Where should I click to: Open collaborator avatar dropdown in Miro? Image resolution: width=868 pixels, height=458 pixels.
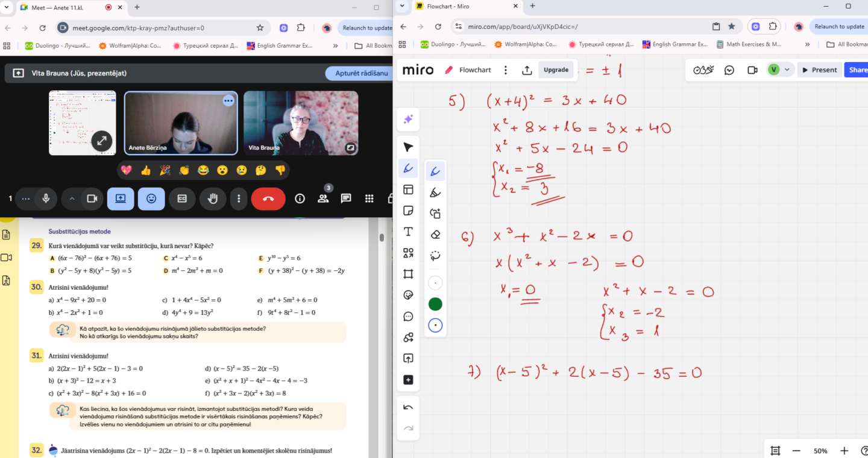click(x=787, y=70)
